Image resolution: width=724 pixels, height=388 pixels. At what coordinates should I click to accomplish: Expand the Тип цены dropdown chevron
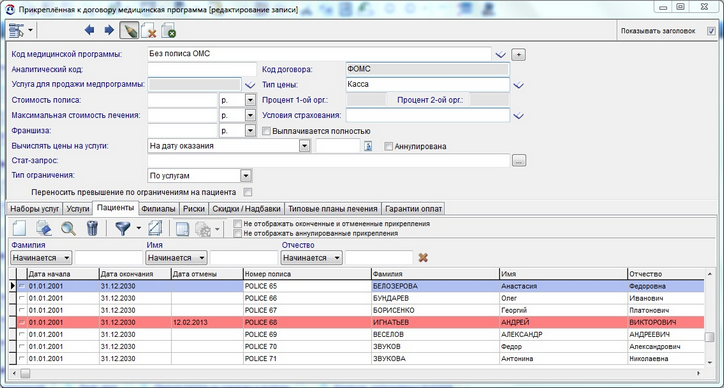point(519,85)
